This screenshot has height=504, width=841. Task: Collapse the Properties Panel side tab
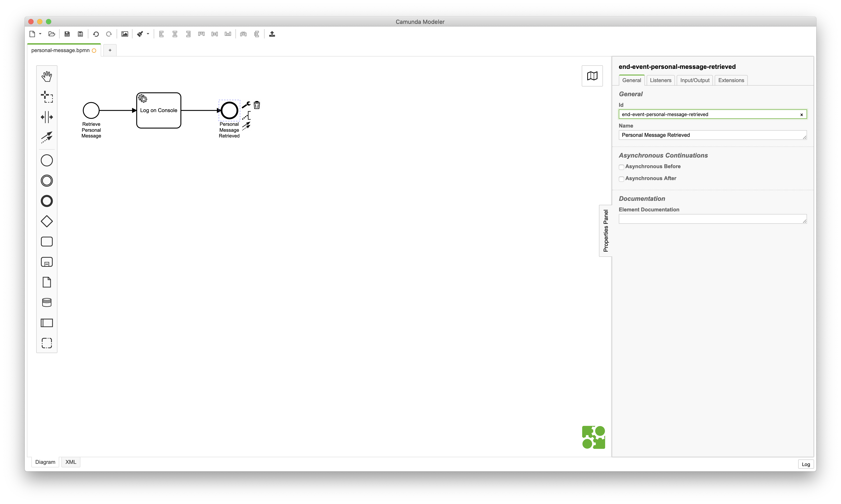coord(606,231)
